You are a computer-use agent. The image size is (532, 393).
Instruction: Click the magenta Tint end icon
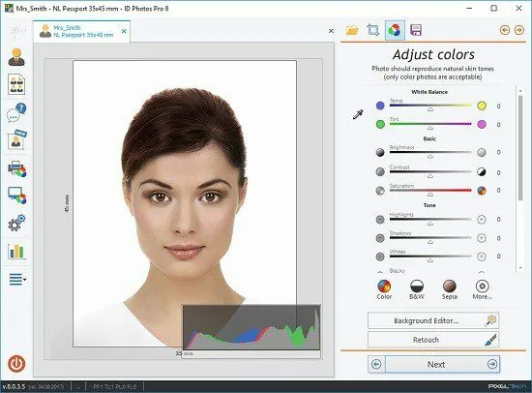482,124
